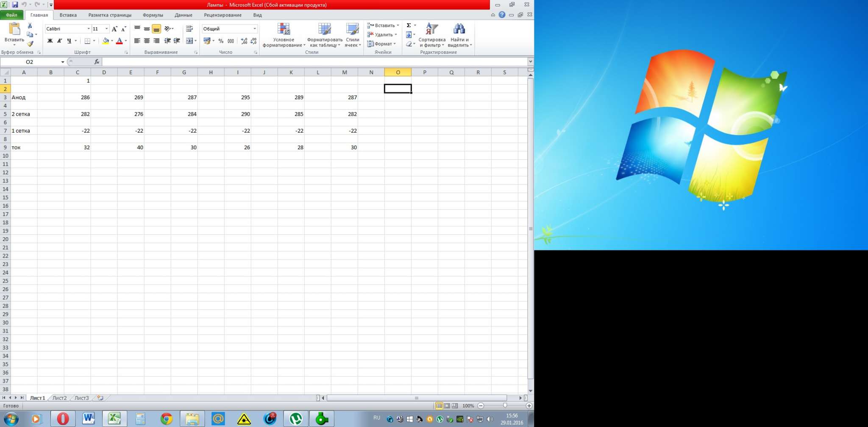Toggle bold formatting
Viewport: 868px width, 427px height.
[x=50, y=41]
